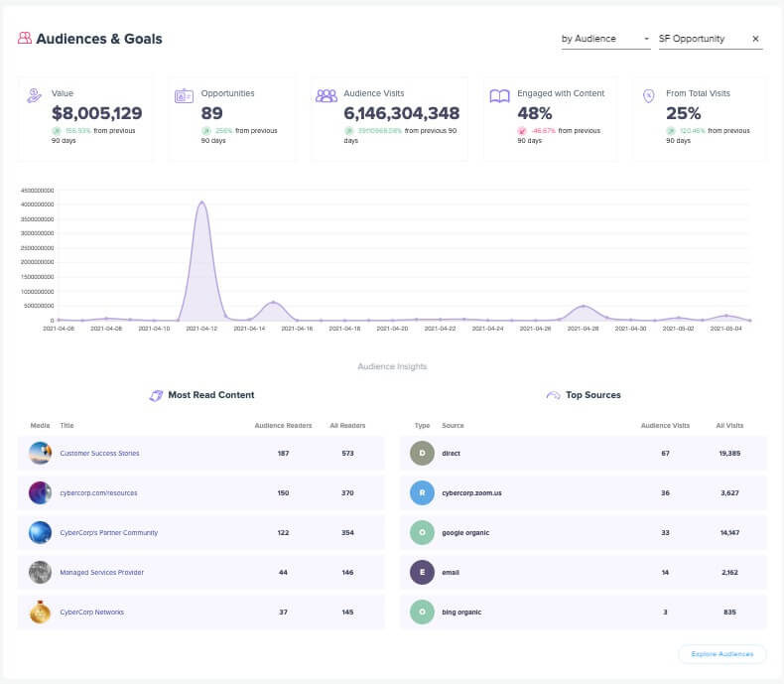Clear the SF Opportunity filter with X
This screenshot has width=784, height=684.
pyautogui.click(x=755, y=39)
